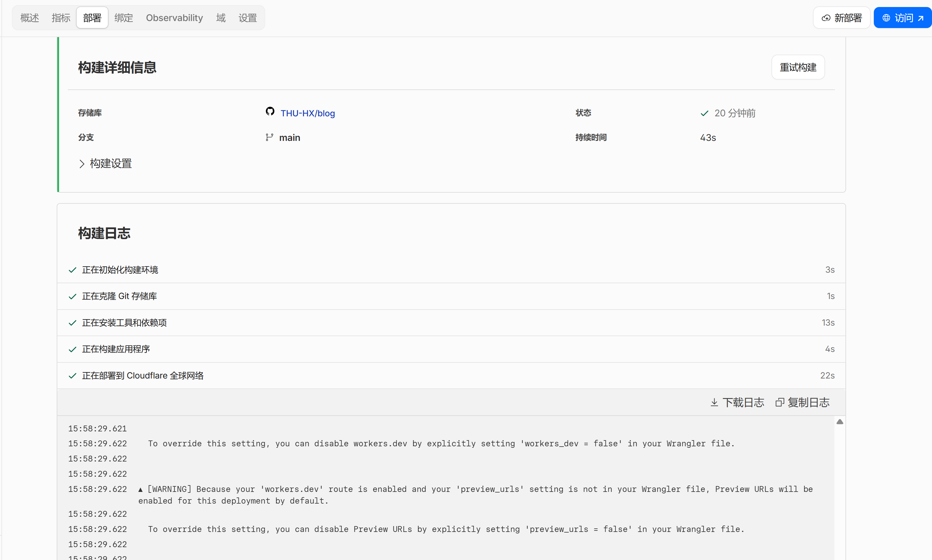This screenshot has width=932, height=560.
Task: Click the 1s duration of the clone step
Action: [x=831, y=296]
